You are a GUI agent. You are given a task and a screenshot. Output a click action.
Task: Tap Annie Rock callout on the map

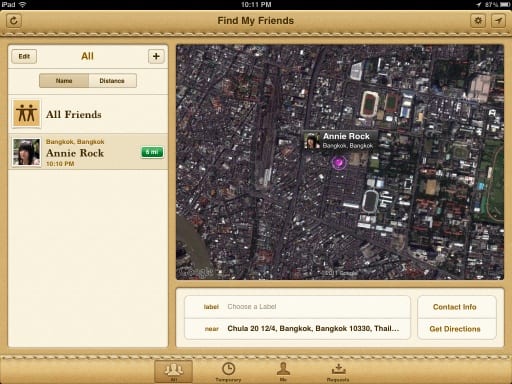point(340,140)
